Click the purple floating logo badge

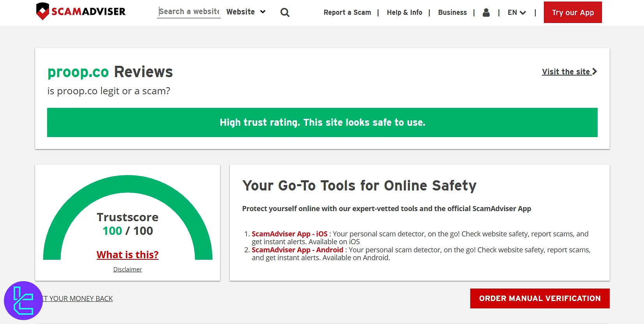[23, 300]
